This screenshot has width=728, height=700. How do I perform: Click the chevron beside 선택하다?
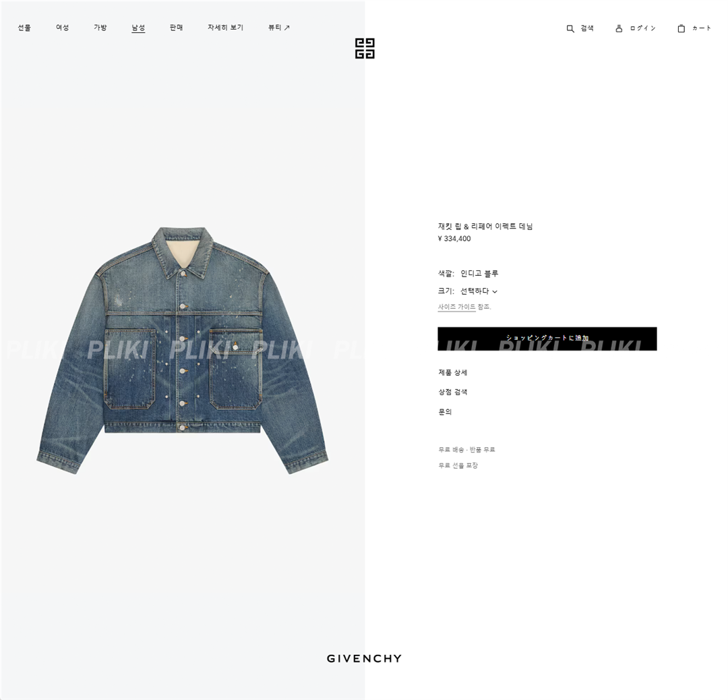pyautogui.click(x=495, y=292)
